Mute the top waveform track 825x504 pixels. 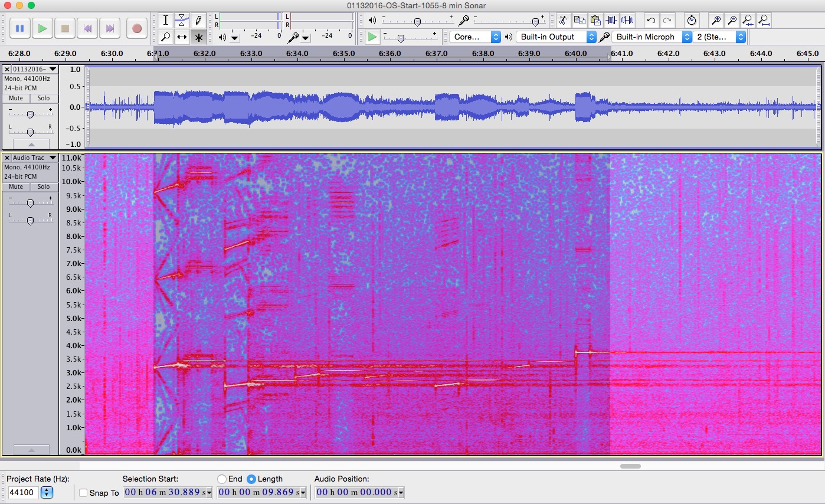point(16,99)
